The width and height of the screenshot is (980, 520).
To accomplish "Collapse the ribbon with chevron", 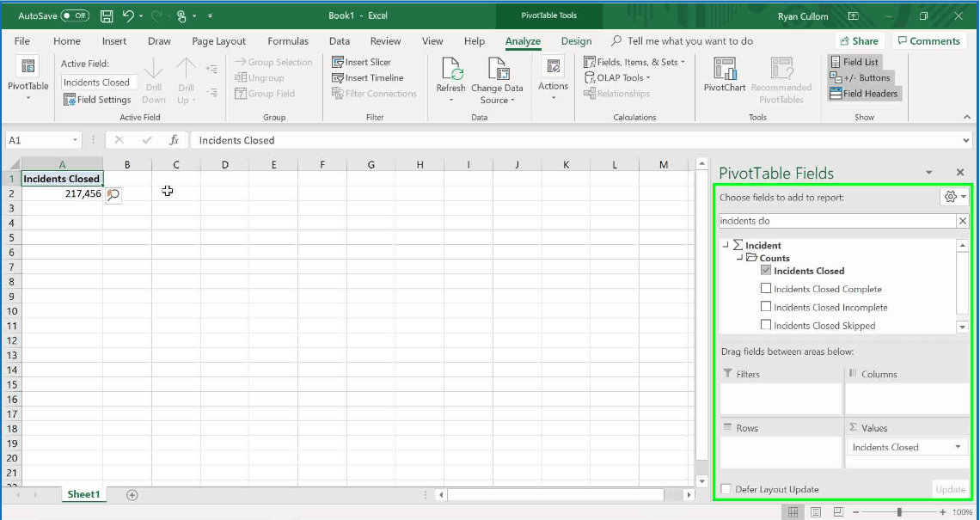I will tap(967, 117).
